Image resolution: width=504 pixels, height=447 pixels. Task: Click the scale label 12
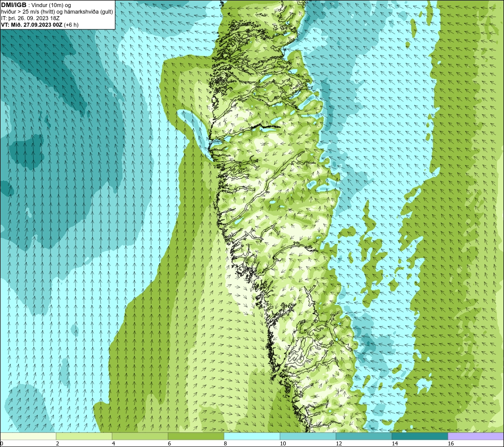coord(339,444)
